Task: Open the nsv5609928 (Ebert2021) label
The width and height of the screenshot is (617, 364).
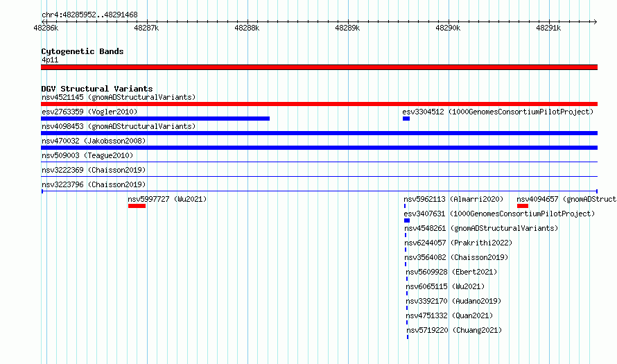Action: click(x=451, y=272)
